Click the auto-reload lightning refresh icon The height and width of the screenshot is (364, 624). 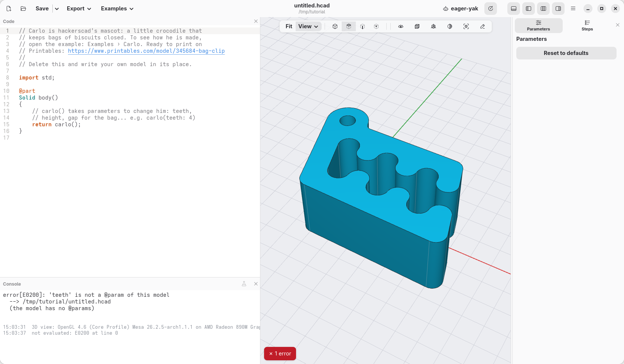tap(491, 9)
